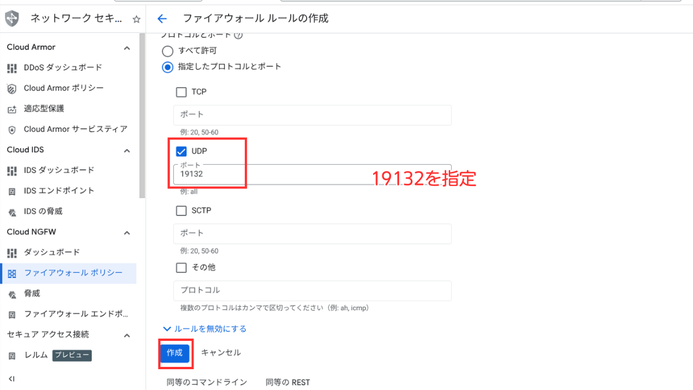Click the Cloud Armor service tier icon
This screenshot has width=693, height=390.
12,130
